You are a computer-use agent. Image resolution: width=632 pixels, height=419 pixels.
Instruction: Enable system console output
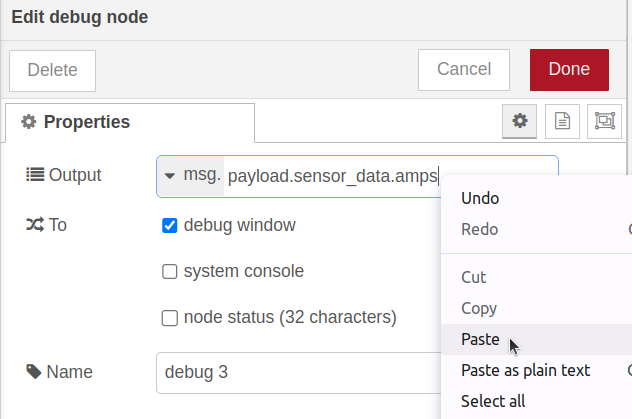[169, 272]
